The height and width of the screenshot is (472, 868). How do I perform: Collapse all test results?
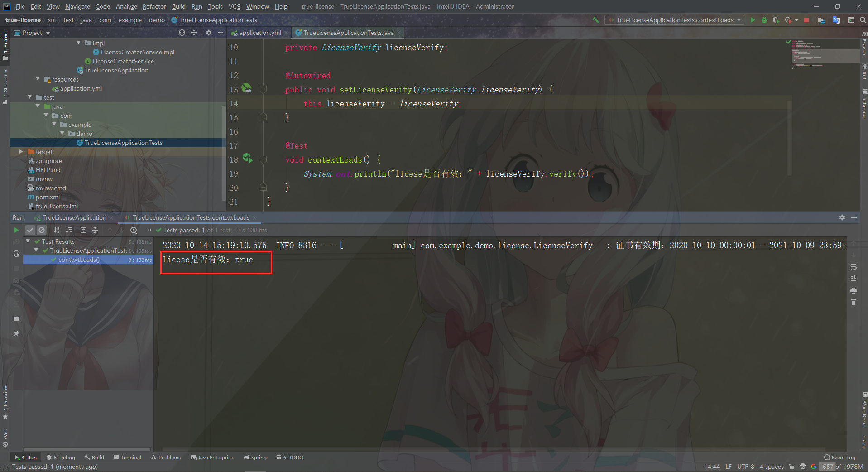click(x=95, y=230)
